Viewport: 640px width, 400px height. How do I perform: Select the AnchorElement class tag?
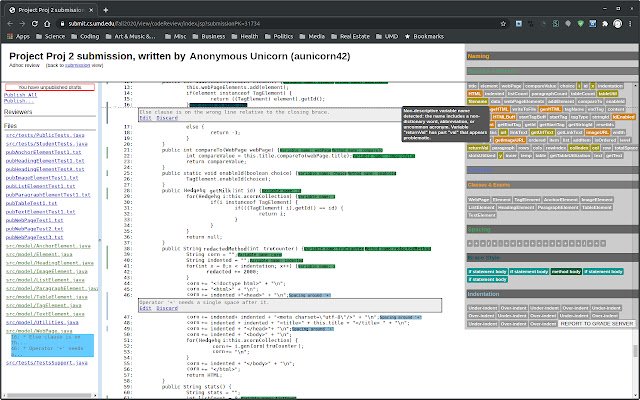point(560,200)
